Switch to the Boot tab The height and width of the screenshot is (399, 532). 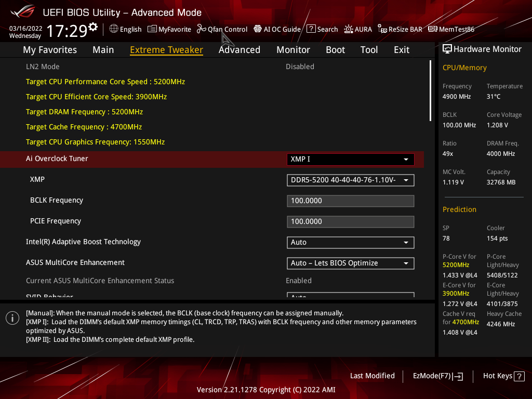(335, 50)
